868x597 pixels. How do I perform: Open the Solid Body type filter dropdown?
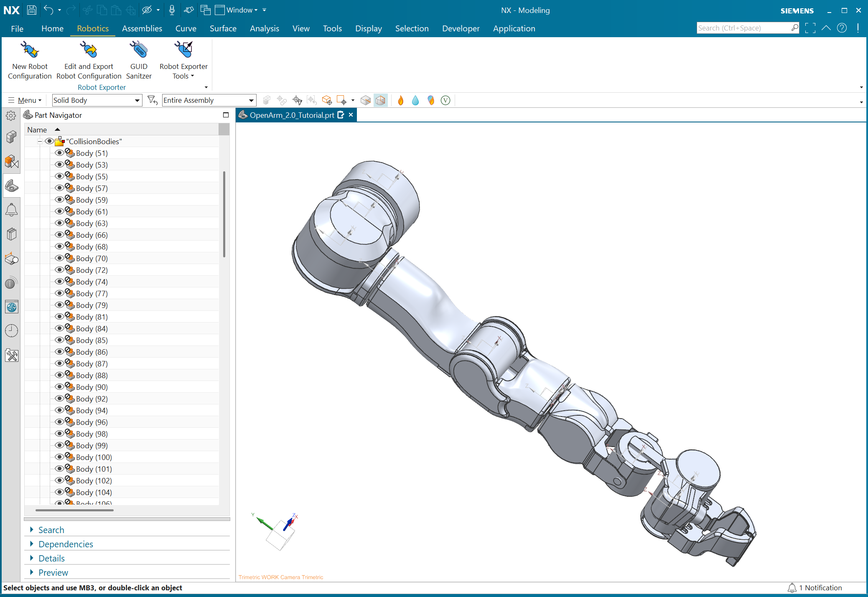point(97,100)
